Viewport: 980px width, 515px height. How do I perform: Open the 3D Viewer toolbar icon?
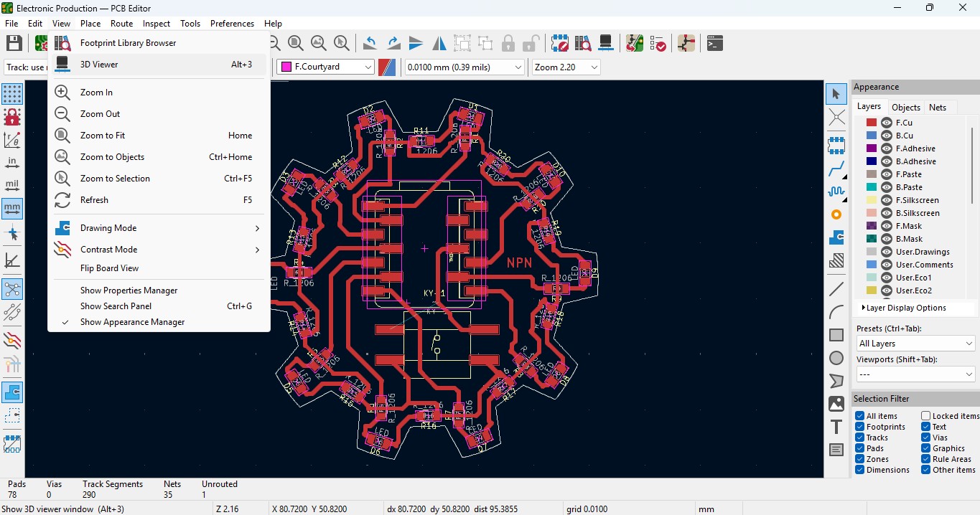point(606,43)
